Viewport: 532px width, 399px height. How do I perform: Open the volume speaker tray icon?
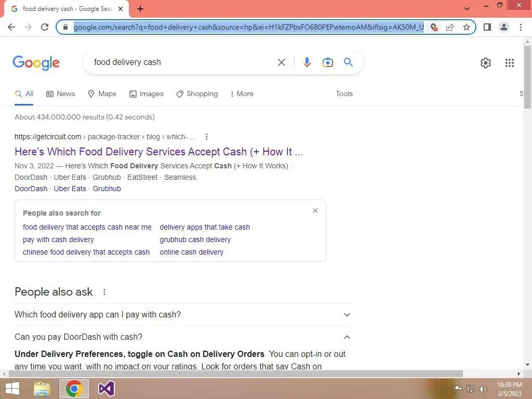tap(483, 389)
